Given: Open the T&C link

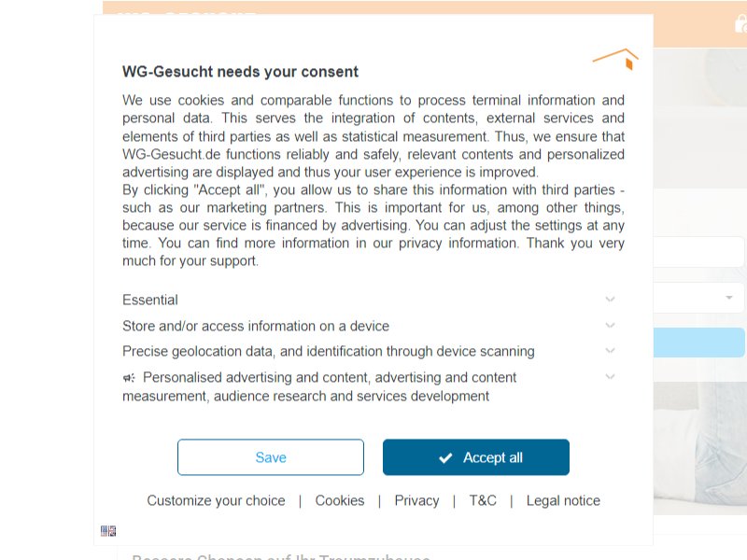Looking at the screenshot, I should point(483,500).
